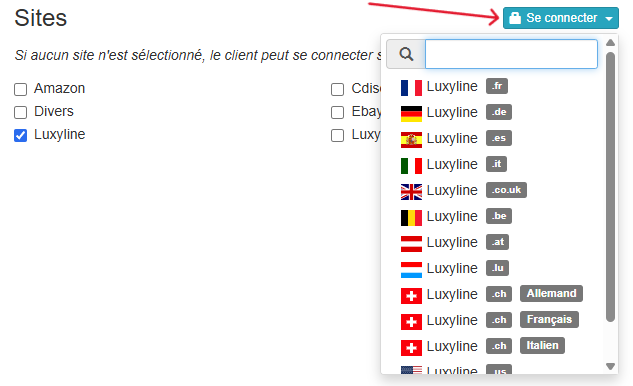Open the Se connecter dropdown caret

pos(609,18)
